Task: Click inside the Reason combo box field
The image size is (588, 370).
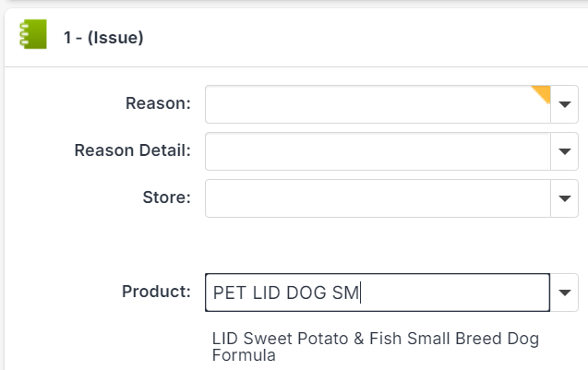Action: [369, 104]
